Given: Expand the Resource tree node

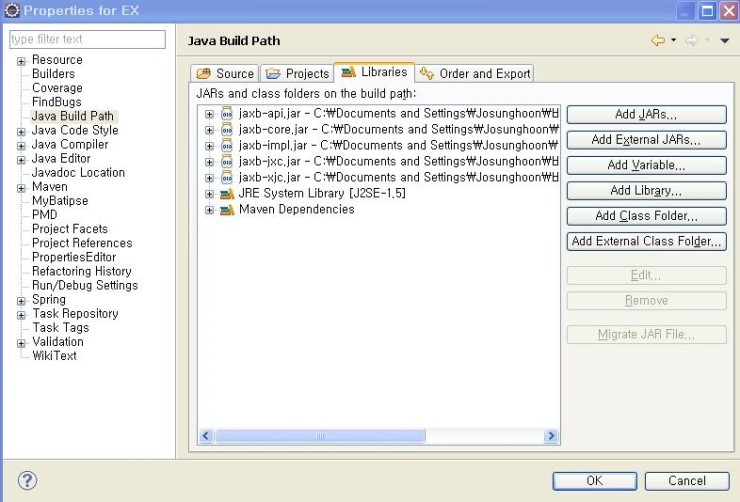Looking at the screenshot, I should (x=21, y=61).
